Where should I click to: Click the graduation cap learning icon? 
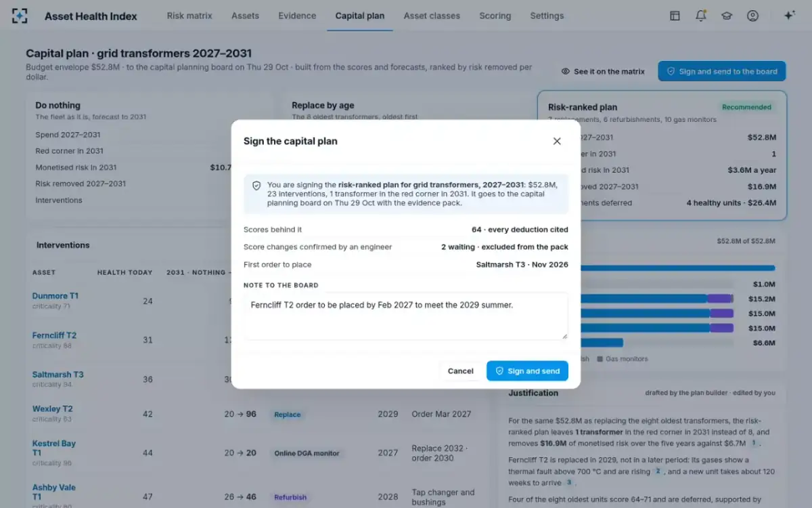(x=727, y=16)
